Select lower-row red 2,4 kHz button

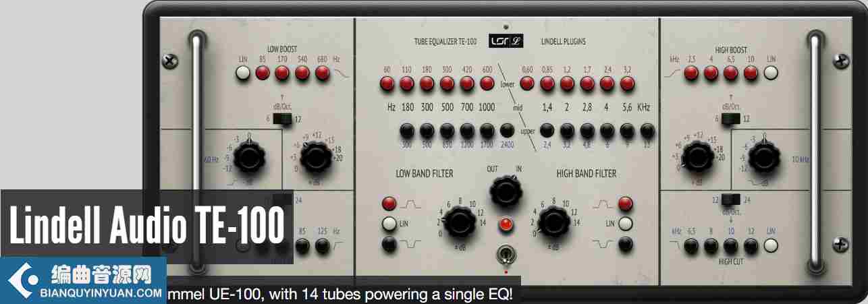pyautogui.click(x=607, y=84)
